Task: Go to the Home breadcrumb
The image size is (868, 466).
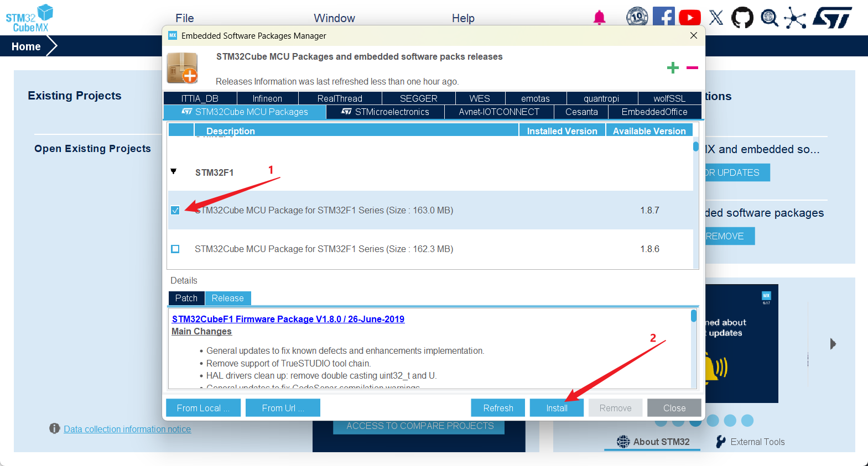Action: (26, 46)
